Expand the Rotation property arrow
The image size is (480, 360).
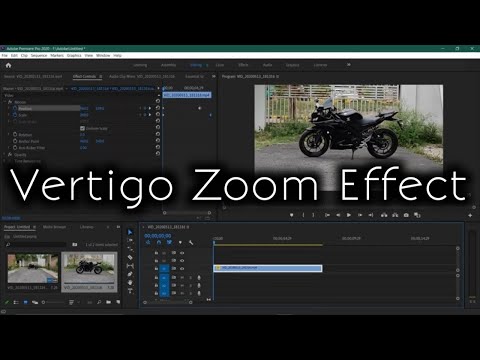click(x=9, y=134)
